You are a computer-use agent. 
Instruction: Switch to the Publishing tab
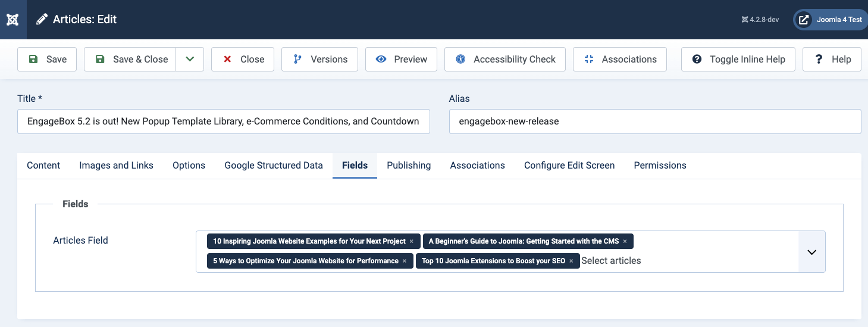(409, 166)
